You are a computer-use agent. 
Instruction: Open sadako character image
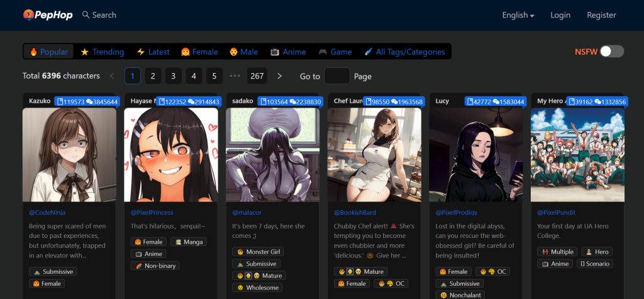[273, 155]
